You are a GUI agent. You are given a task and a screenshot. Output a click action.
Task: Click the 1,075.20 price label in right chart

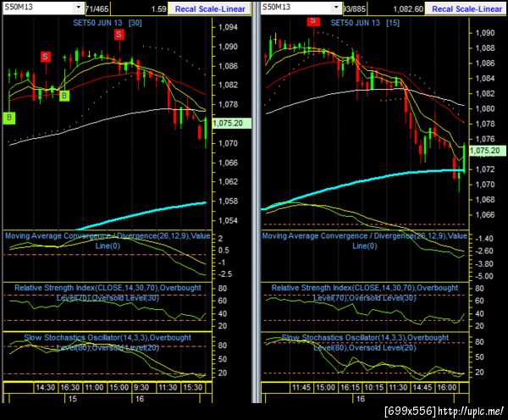pyautogui.click(x=488, y=151)
